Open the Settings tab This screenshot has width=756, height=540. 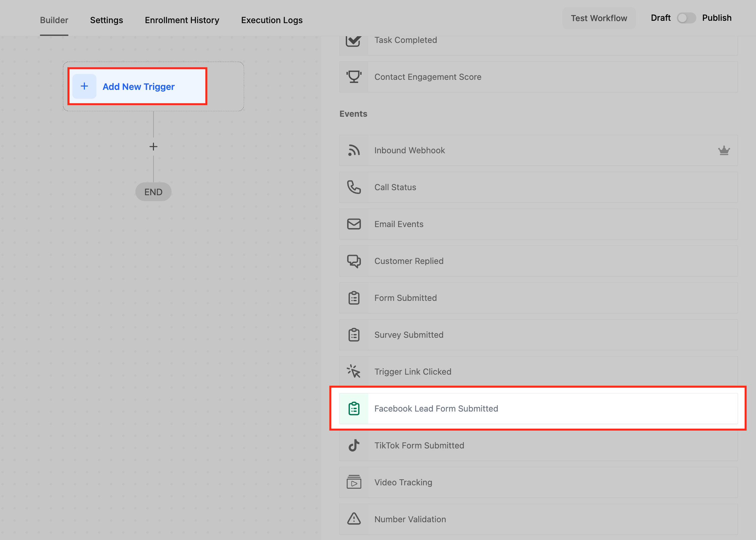[x=106, y=20]
